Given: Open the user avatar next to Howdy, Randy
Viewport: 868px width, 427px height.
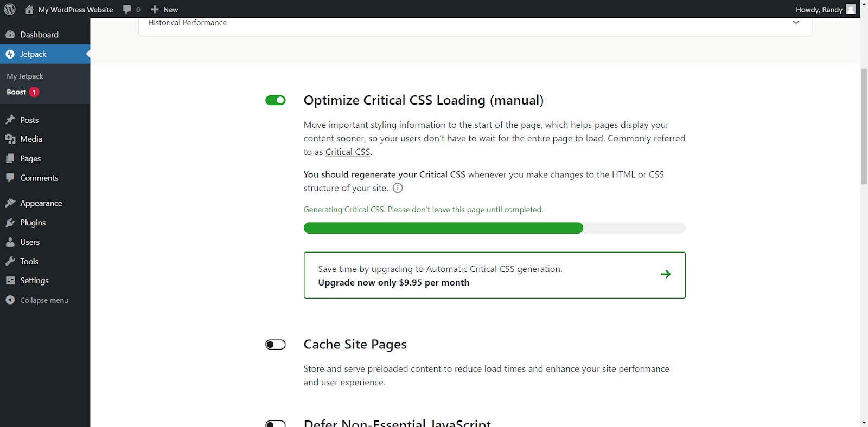Looking at the screenshot, I should (851, 9).
